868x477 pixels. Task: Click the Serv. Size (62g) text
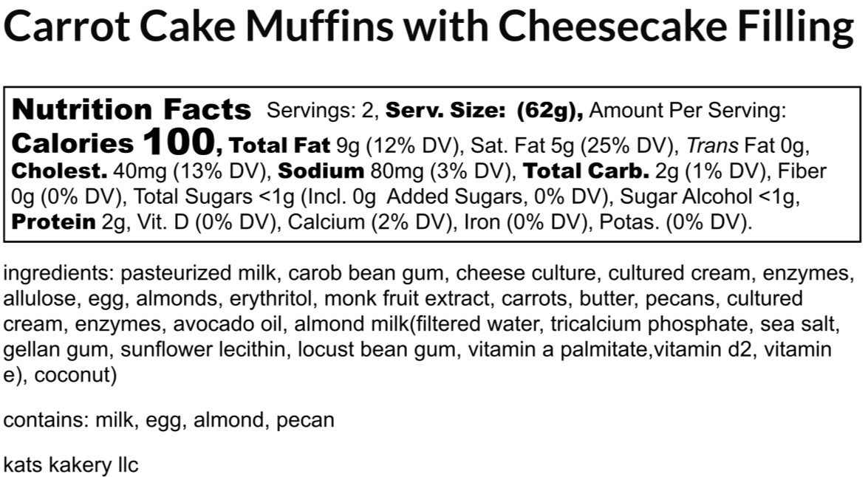click(485, 110)
